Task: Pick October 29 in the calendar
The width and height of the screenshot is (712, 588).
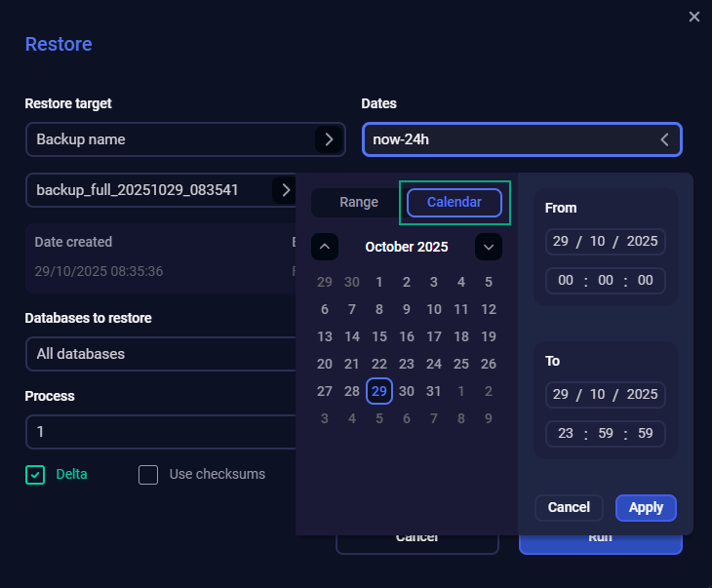Action: pos(379,391)
